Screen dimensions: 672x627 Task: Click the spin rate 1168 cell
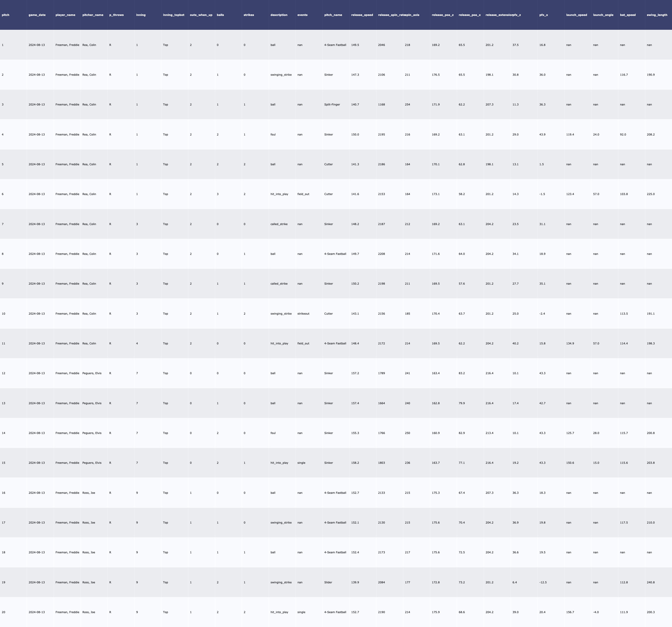coord(381,104)
